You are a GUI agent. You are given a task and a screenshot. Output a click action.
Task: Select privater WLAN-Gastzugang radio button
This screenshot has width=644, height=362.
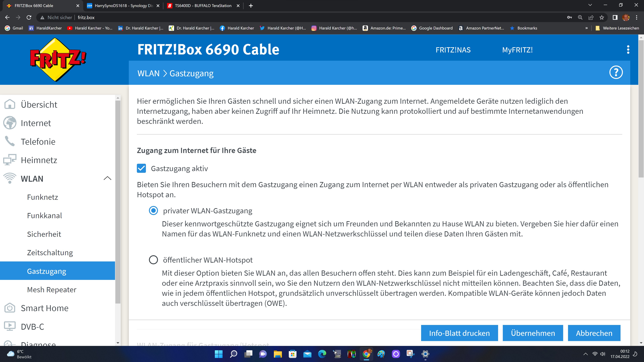pos(153,211)
